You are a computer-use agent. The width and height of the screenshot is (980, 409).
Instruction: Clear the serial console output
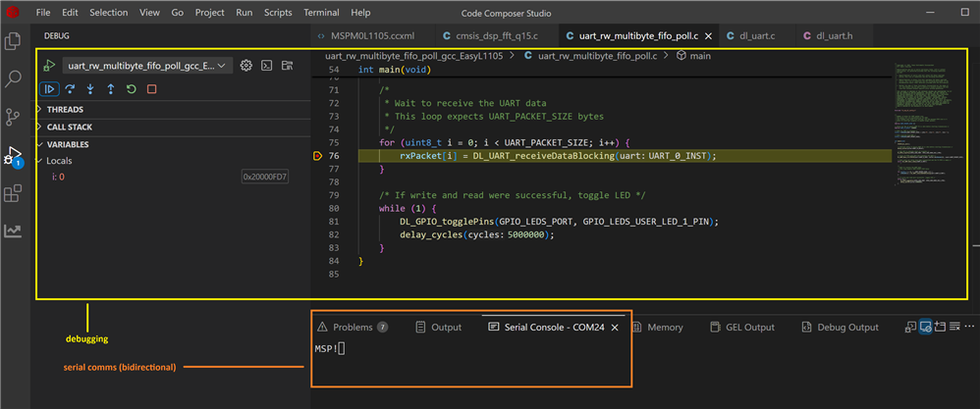(x=954, y=327)
